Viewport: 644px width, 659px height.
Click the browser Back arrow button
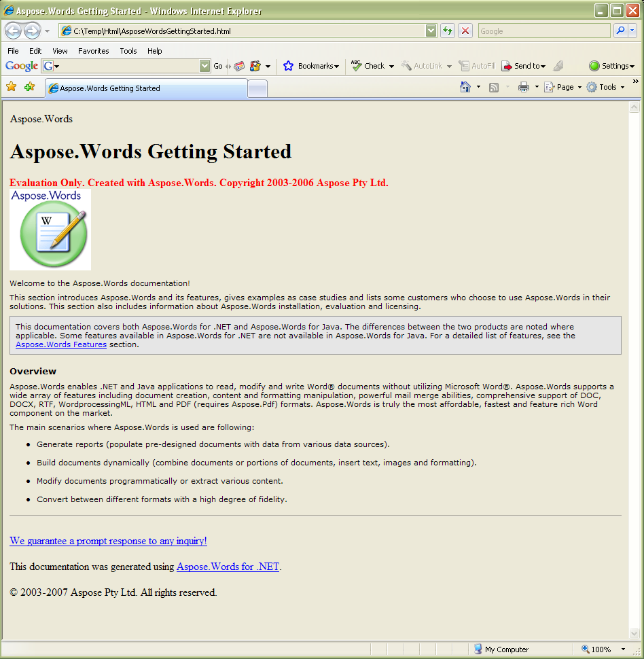click(x=13, y=31)
